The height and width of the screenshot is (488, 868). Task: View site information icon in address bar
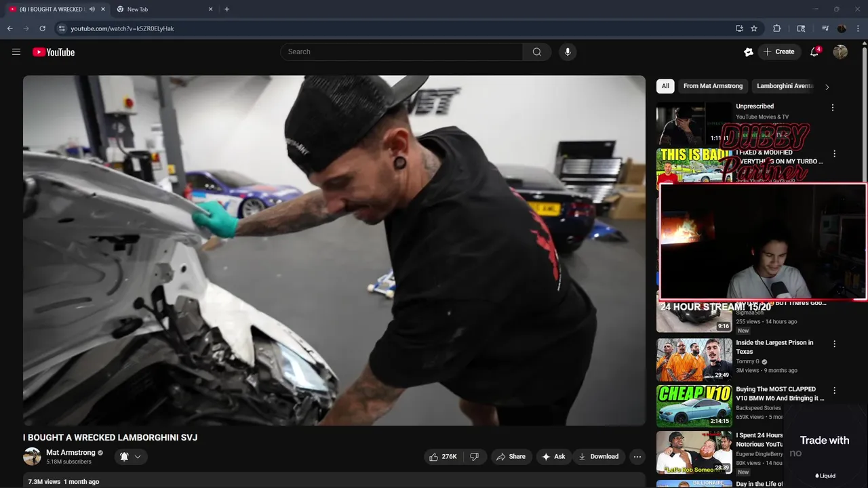pyautogui.click(x=61, y=28)
